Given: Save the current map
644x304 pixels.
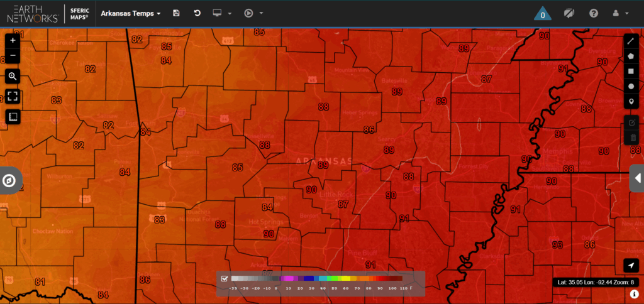Looking at the screenshot, I should click(x=176, y=13).
